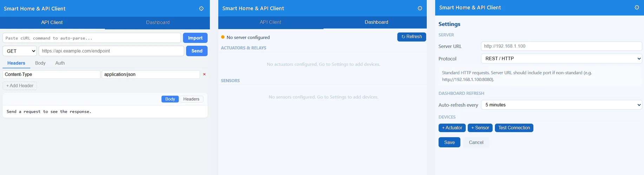
Task: Save the settings
Action: pos(450,142)
